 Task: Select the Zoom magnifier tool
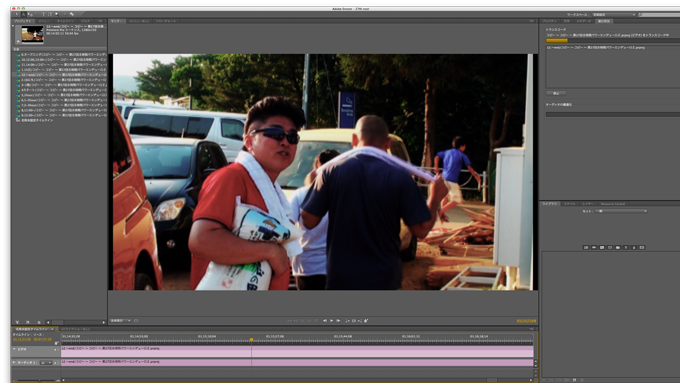click(56, 14)
